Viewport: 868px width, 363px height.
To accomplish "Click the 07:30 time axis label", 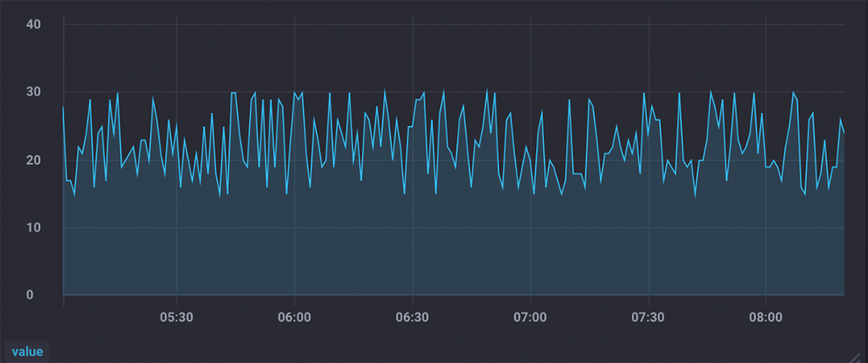I will coord(648,317).
